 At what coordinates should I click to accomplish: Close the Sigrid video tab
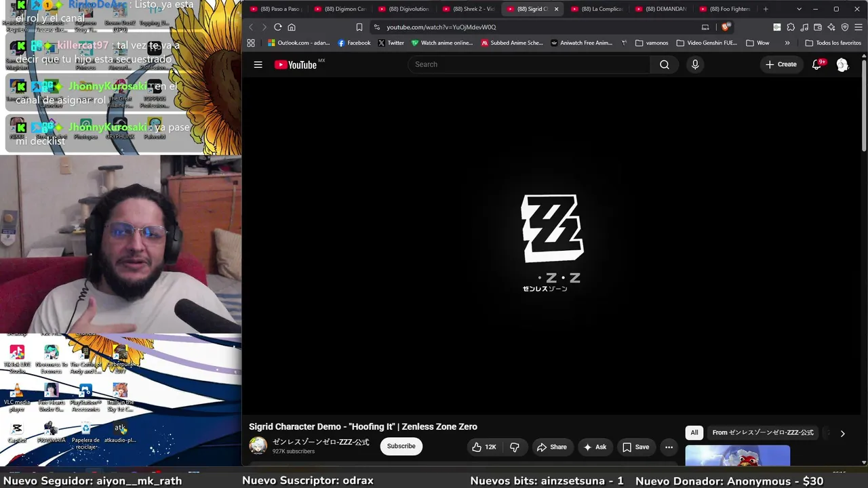click(x=556, y=9)
